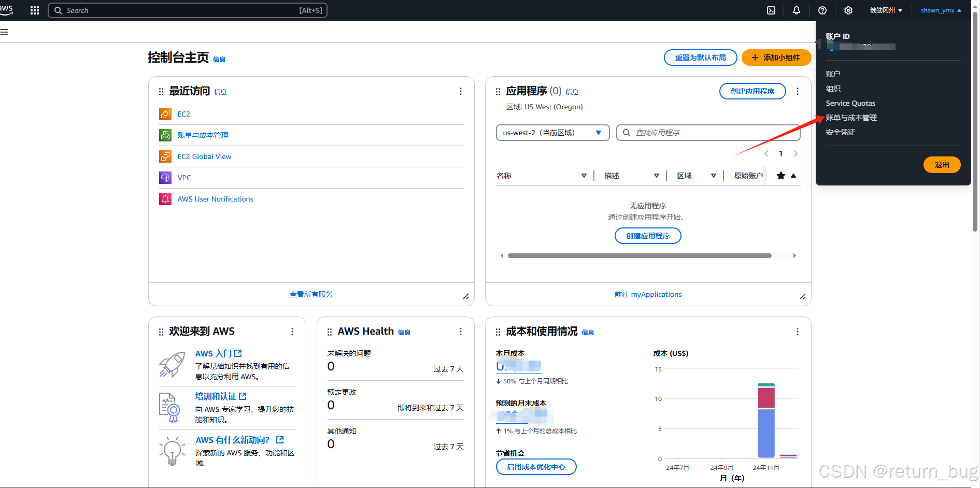Image resolution: width=980 pixels, height=488 pixels.
Task: Open the notifications bell
Action: point(797,10)
